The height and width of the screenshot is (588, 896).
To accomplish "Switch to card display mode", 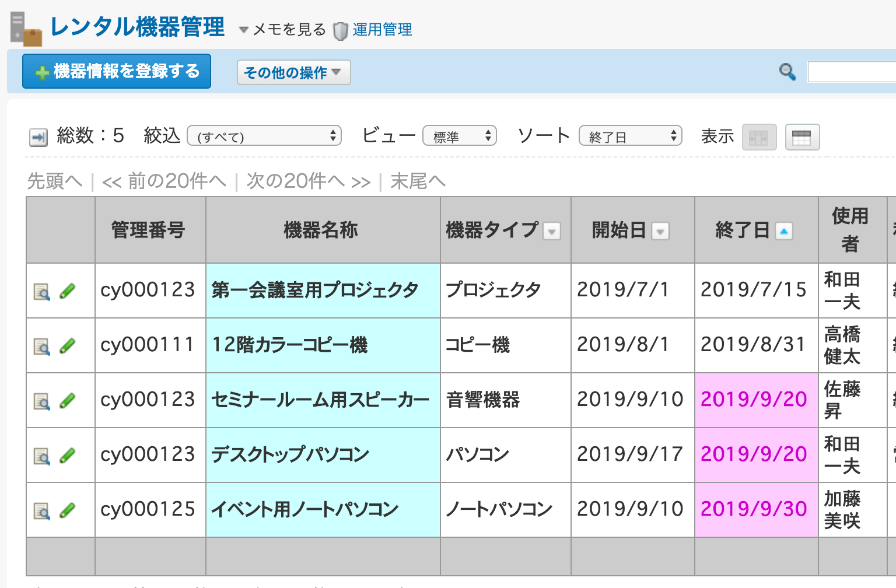I will pos(759,136).
